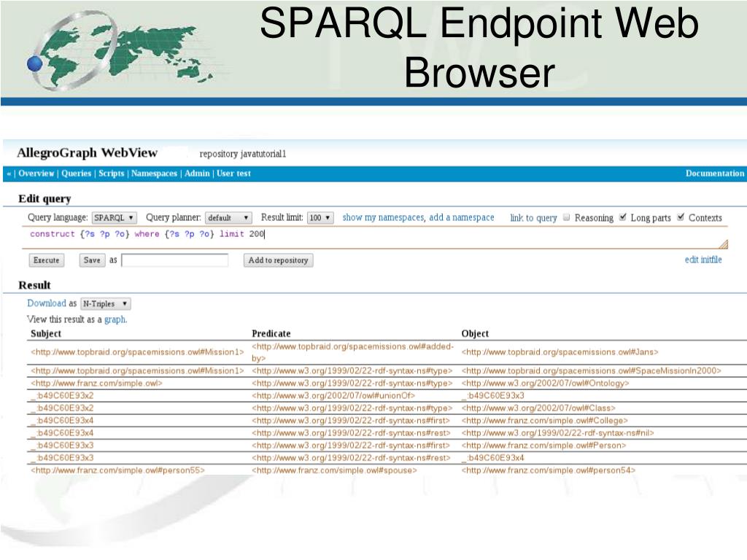Click the Add to repository button
The image size is (747, 560).
point(278,260)
